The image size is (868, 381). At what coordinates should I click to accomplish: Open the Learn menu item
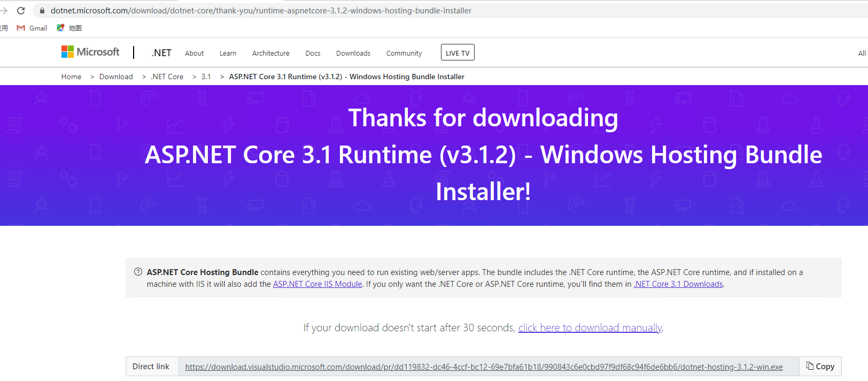coord(228,54)
